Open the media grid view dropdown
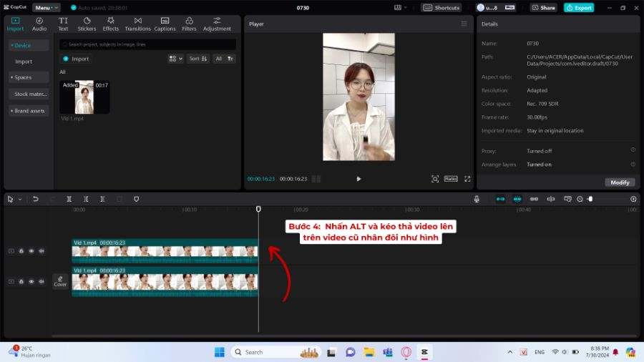 tap(175, 59)
